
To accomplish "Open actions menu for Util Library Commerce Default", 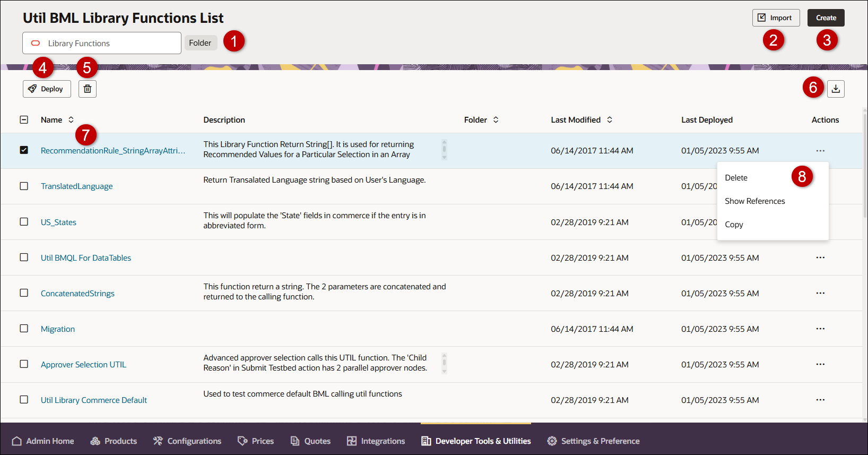I will 820,400.
